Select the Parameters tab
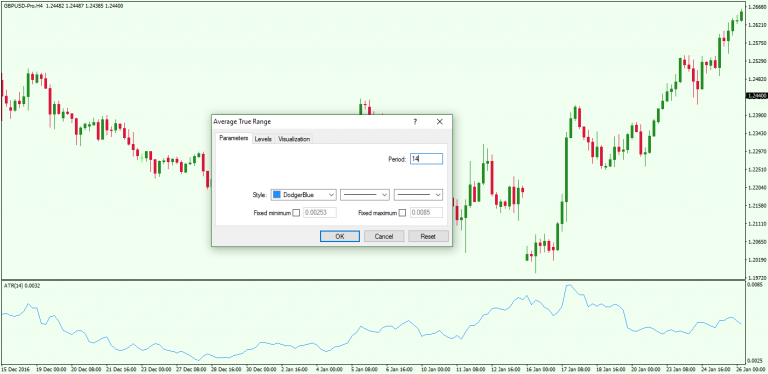 pos(234,139)
